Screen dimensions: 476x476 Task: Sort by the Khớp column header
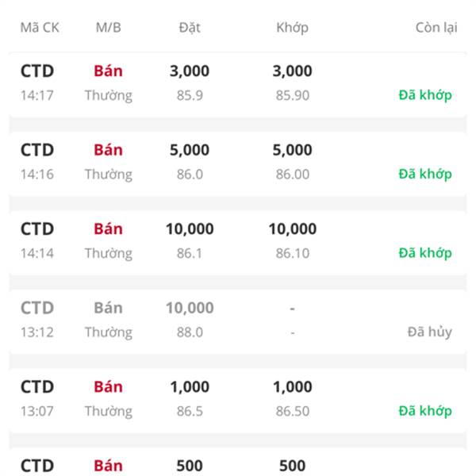(292, 28)
